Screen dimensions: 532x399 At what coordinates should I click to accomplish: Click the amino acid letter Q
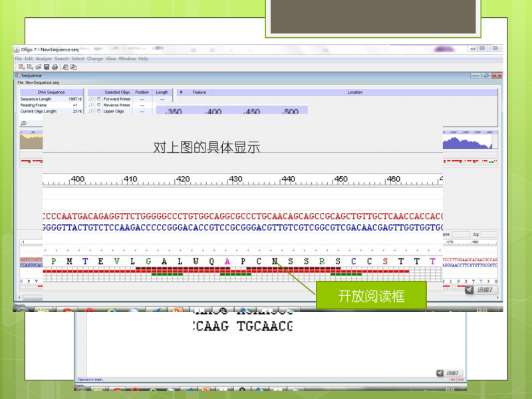(211, 261)
